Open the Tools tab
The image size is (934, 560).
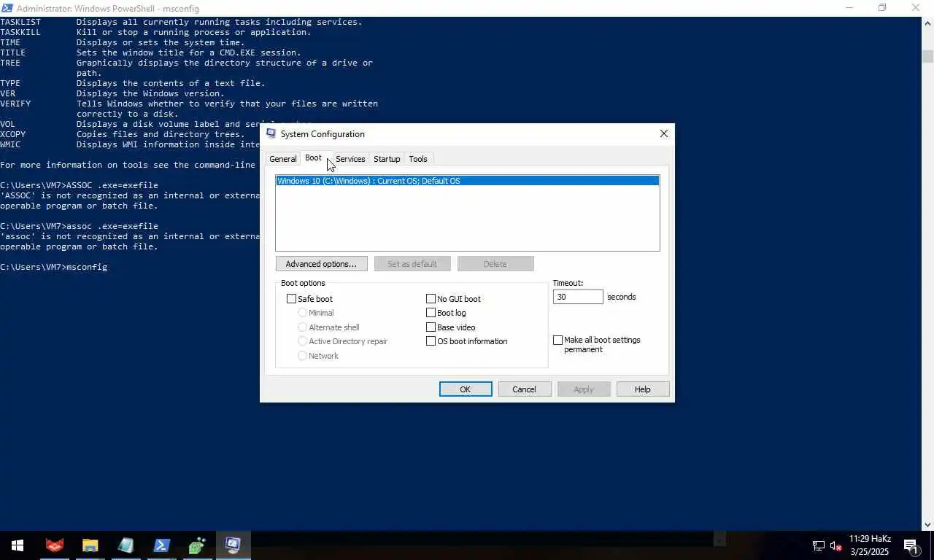418,159
